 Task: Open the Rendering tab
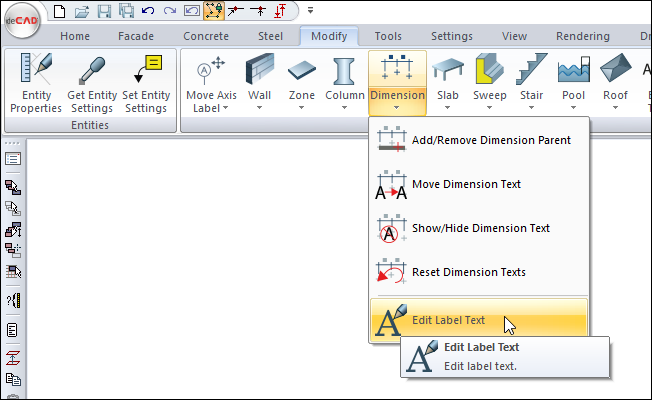(581, 36)
